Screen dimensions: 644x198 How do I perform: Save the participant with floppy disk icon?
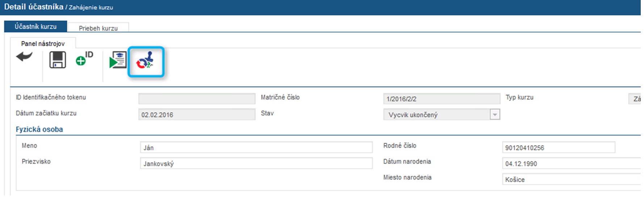58,60
